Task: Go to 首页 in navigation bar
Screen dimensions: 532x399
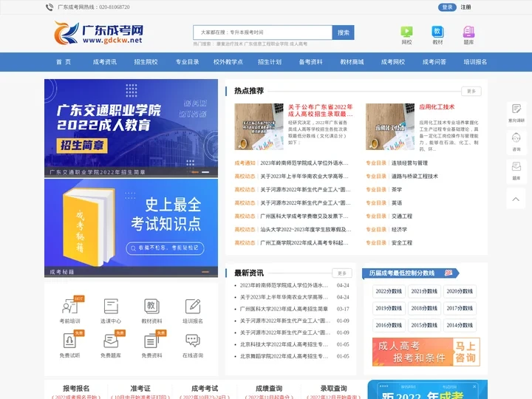Action: point(64,62)
